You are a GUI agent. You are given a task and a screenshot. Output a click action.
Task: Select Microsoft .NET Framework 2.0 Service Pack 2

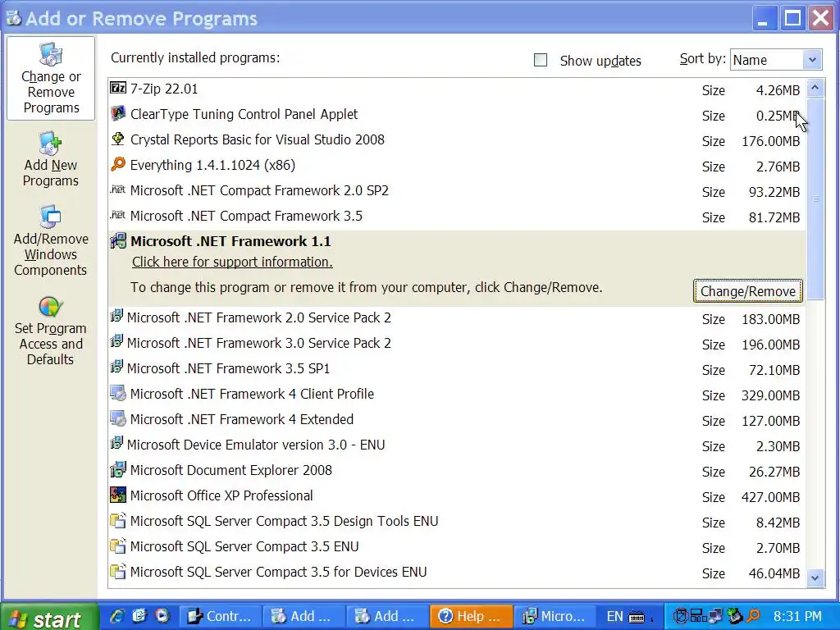tap(456, 317)
